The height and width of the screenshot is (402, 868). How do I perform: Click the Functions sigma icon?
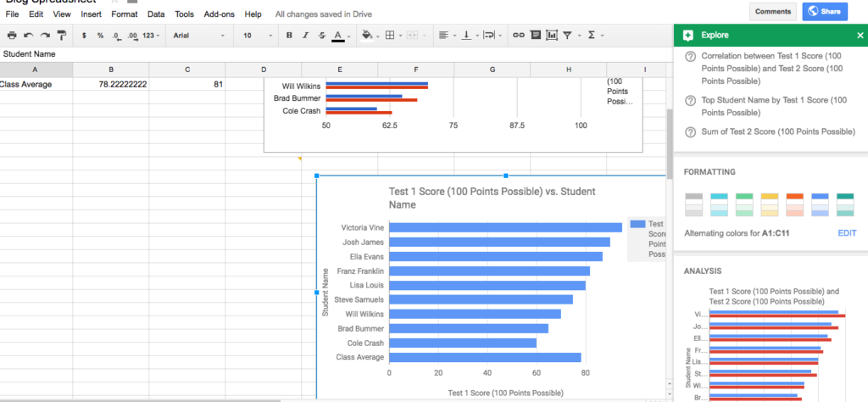click(x=591, y=36)
